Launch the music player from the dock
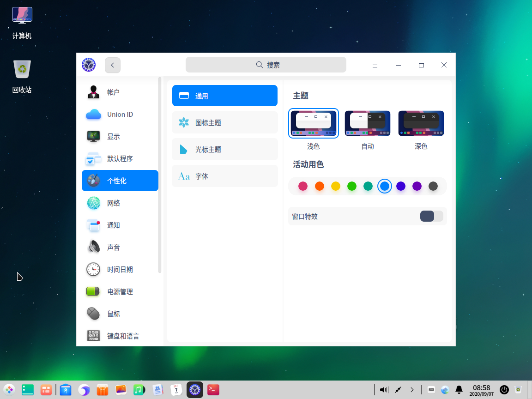Viewport: 532px width, 399px height. click(x=139, y=390)
